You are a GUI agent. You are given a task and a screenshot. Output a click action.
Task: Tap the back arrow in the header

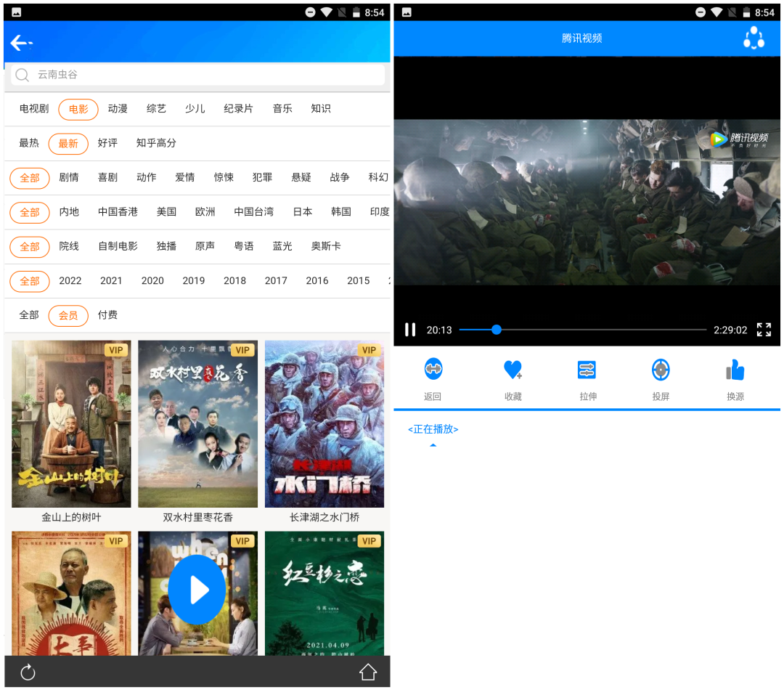[21, 43]
